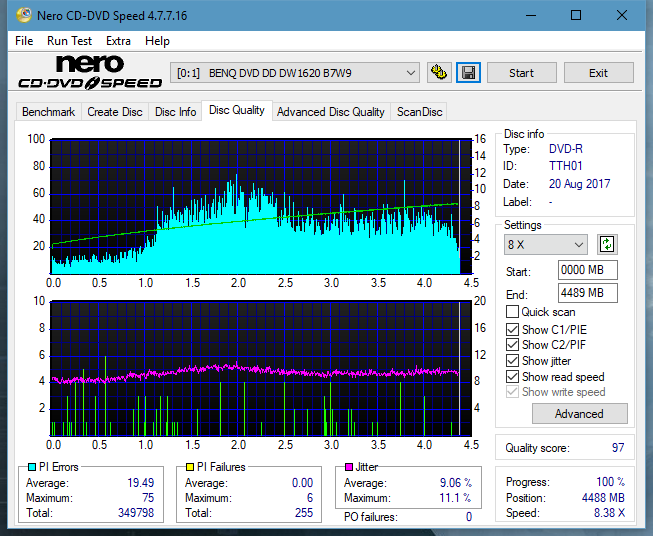Click the Position value 4488 MB
This screenshot has height=536, width=653.
(x=603, y=498)
